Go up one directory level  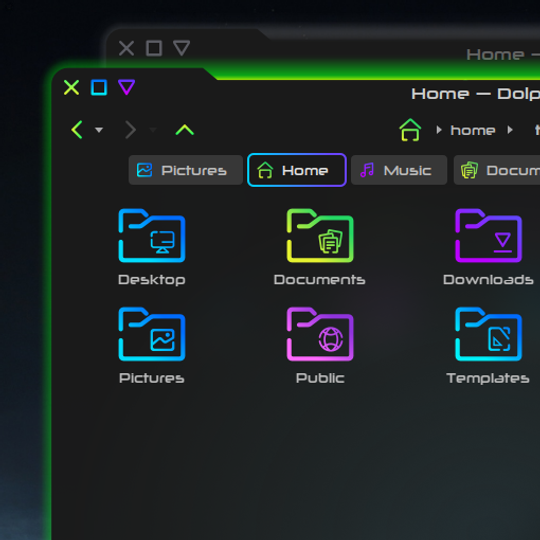pyautogui.click(x=185, y=130)
